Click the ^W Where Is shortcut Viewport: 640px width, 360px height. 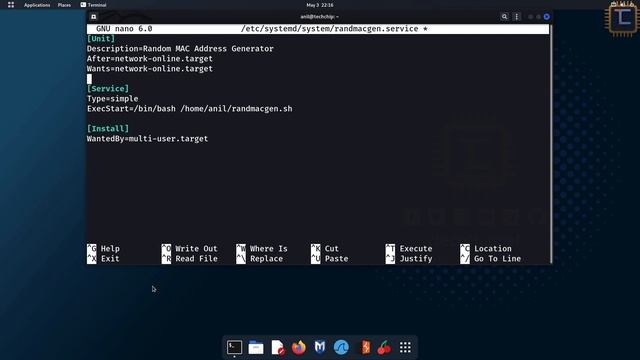262,249
